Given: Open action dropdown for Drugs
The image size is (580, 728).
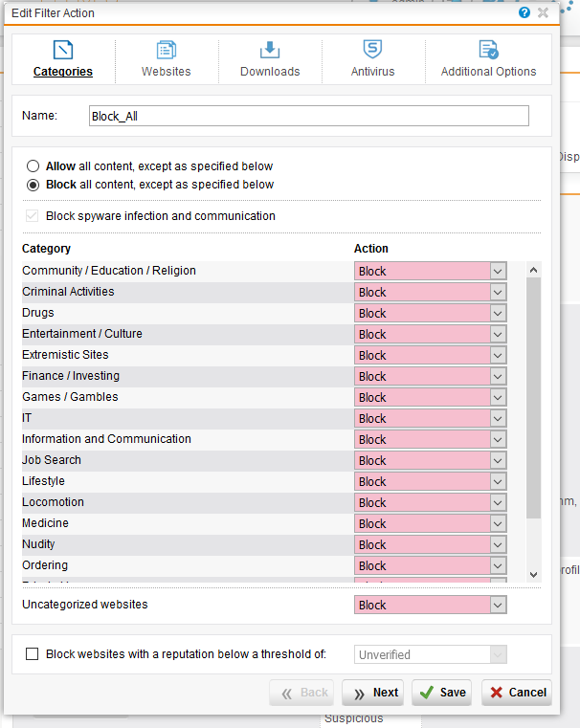Looking at the screenshot, I should [x=431, y=313].
